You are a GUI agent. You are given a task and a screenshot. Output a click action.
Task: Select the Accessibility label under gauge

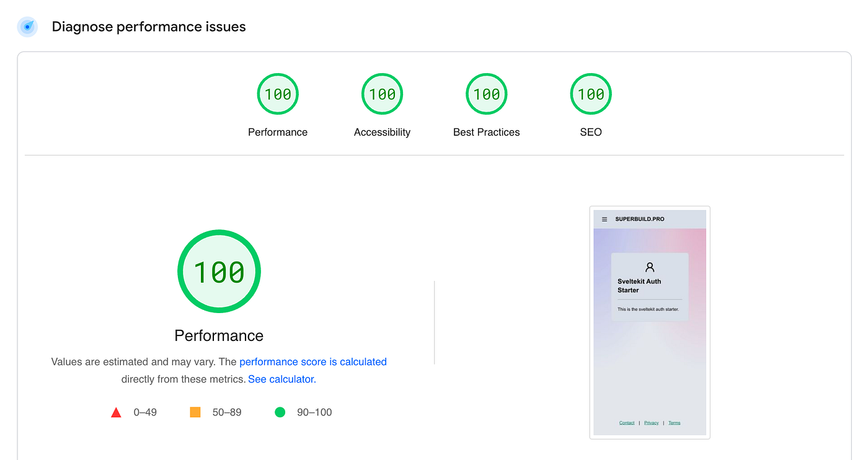tap(382, 132)
